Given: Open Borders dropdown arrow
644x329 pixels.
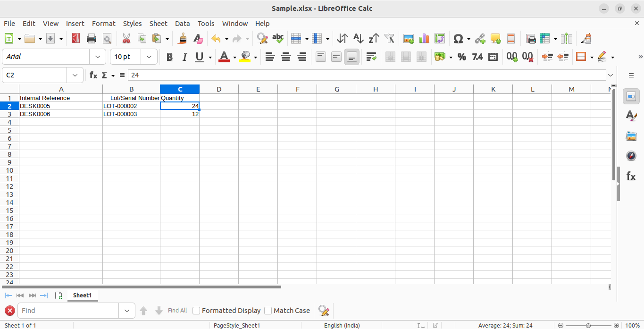Looking at the screenshot, I should pyautogui.click(x=592, y=57).
